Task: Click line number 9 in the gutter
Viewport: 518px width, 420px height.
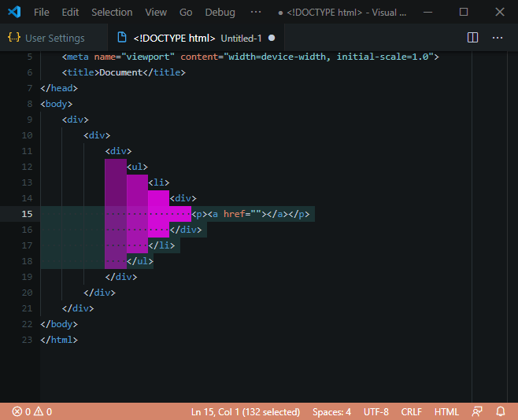Action: pyautogui.click(x=30, y=120)
